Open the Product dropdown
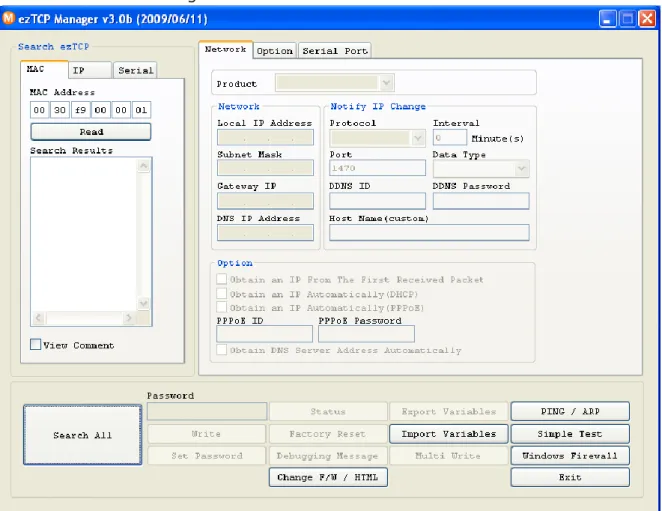This screenshot has width=662, height=511. [x=386, y=83]
